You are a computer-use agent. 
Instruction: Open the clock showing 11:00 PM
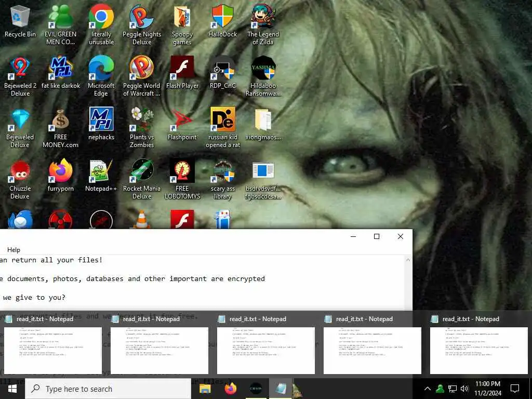point(487,389)
